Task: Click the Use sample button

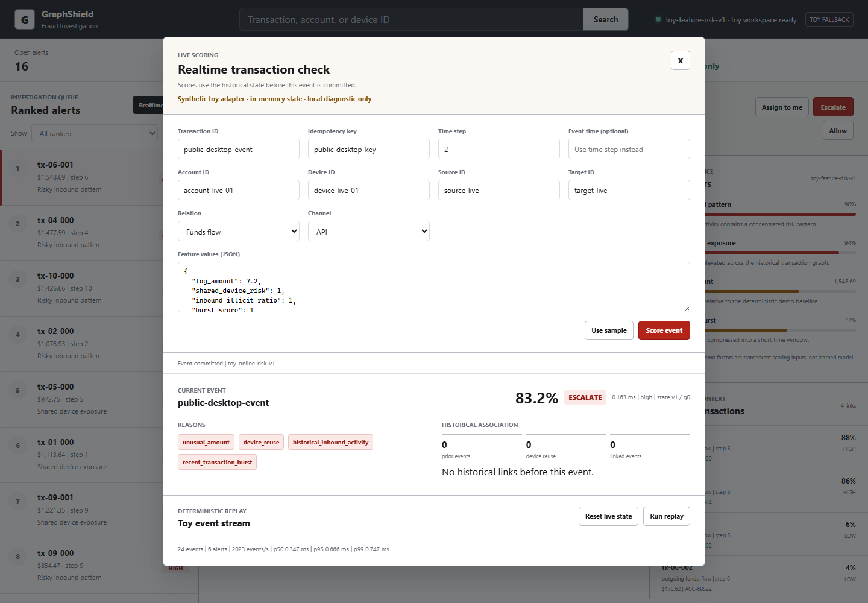Action: tap(609, 330)
